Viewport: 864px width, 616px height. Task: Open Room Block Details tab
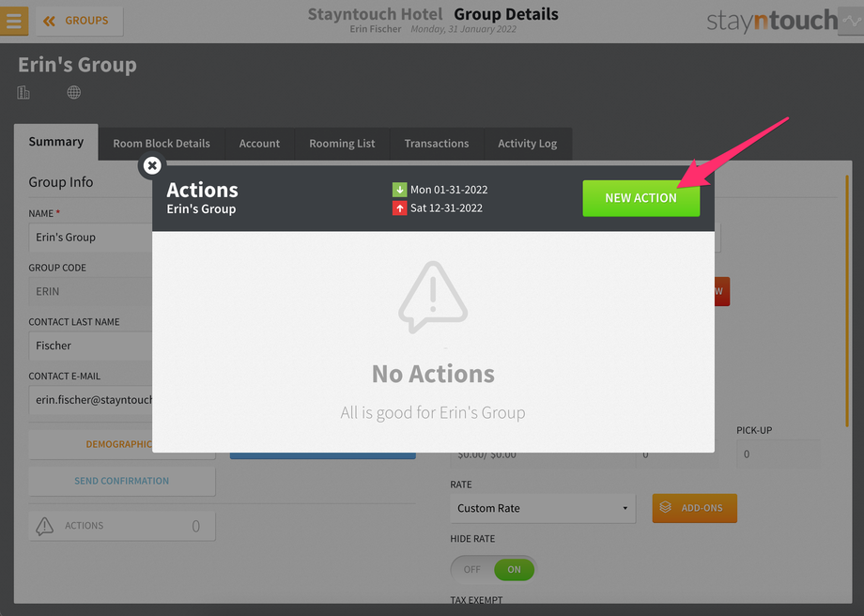[162, 144]
